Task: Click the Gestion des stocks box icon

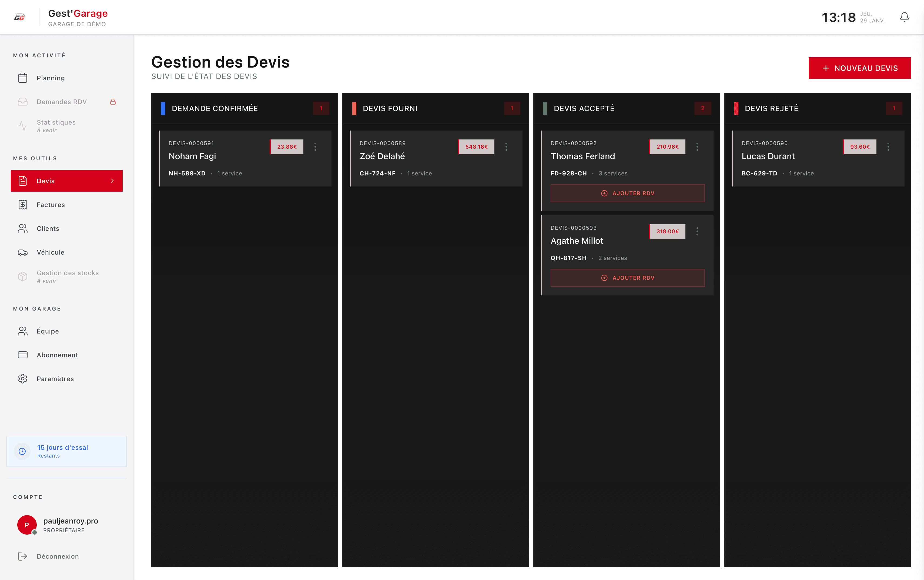Action: click(23, 276)
